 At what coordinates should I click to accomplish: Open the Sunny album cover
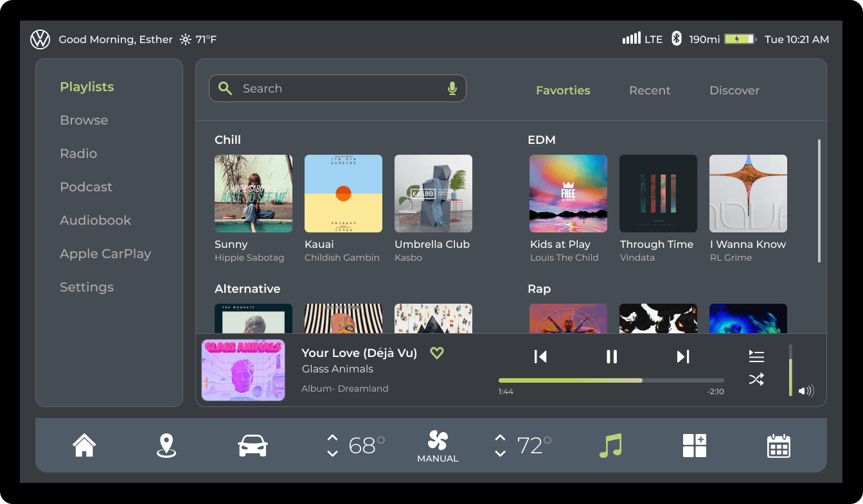pyautogui.click(x=253, y=193)
